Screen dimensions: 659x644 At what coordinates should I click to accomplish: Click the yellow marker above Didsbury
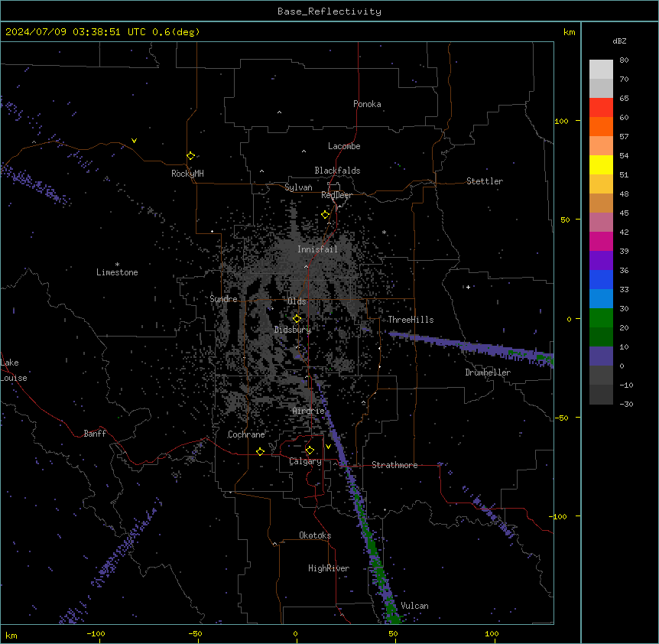[297, 319]
